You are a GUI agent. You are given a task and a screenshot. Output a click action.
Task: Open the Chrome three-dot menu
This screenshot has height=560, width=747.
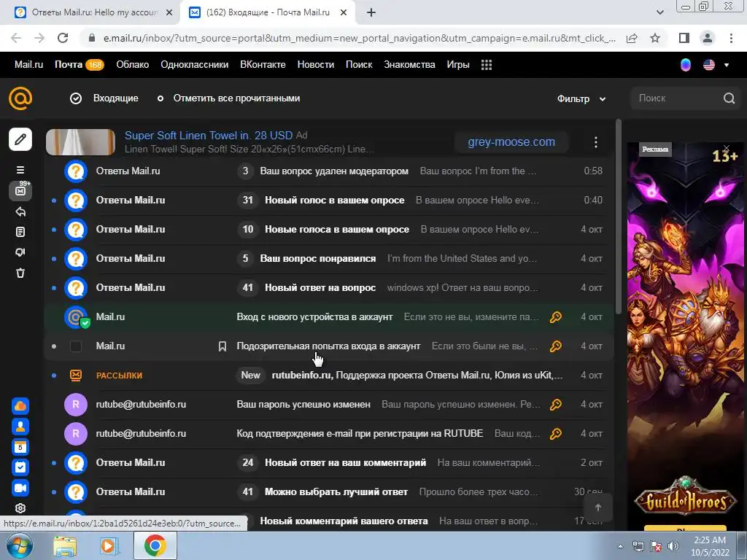pos(731,38)
